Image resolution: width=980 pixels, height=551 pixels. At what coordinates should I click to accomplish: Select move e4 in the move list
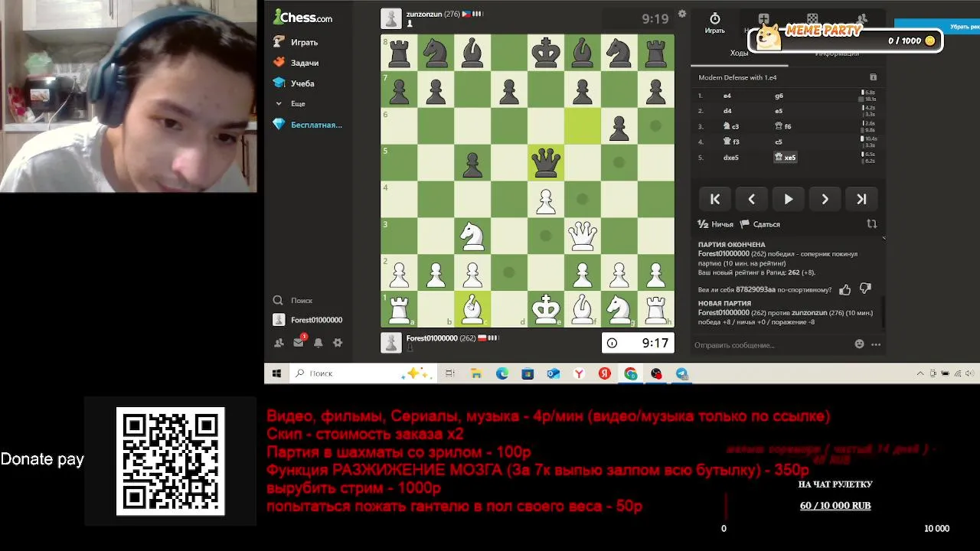coord(727,96)
